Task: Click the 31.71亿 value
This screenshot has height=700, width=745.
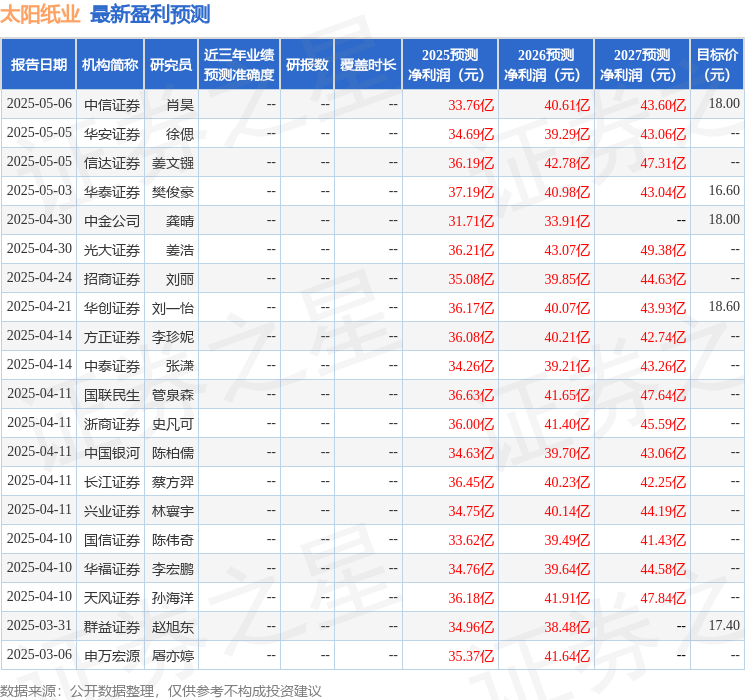Action: 471,221
